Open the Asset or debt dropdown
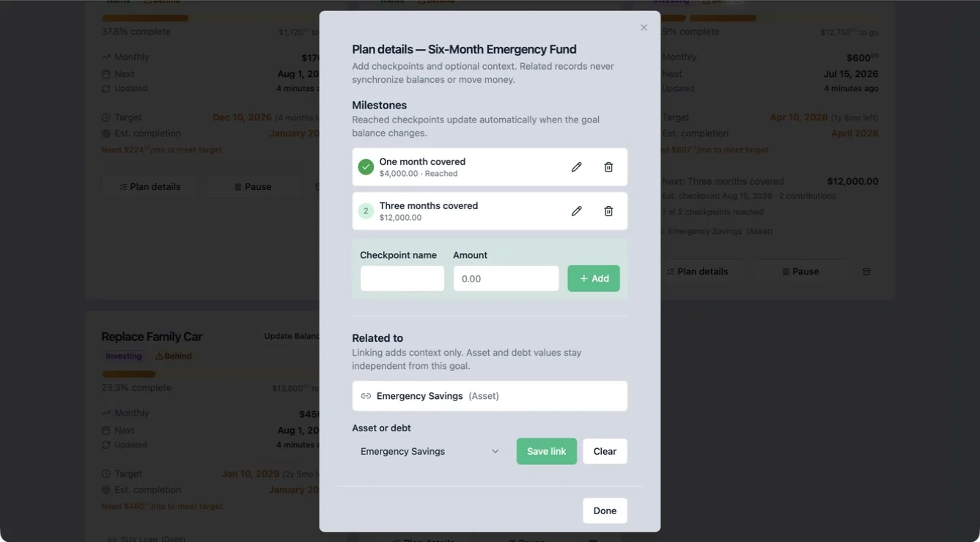980x542 pixels. (430, 452)
